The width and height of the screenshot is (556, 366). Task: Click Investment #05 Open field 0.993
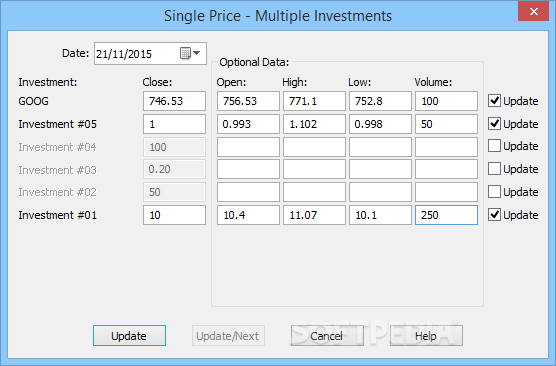248,124
